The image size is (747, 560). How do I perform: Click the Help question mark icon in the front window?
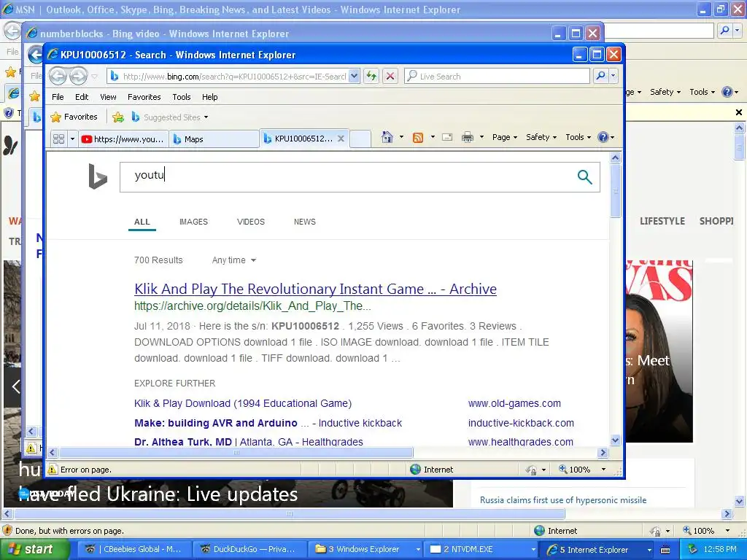pos(603,137)
